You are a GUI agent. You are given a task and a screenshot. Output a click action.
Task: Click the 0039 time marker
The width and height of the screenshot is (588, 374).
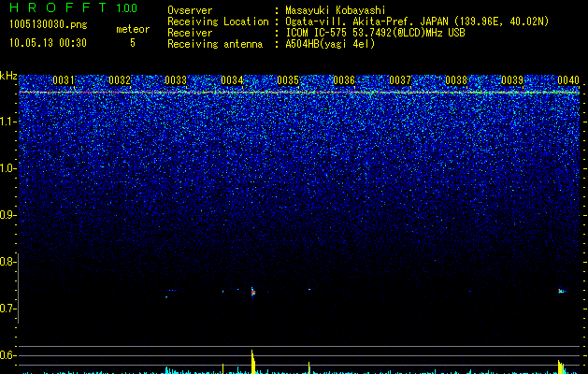click(512, 80)
